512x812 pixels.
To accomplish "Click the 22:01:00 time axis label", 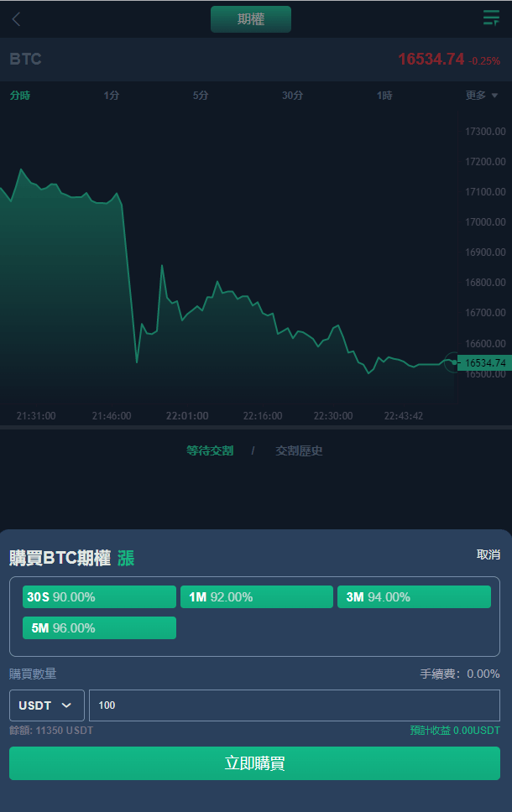I will click(187, 416).
